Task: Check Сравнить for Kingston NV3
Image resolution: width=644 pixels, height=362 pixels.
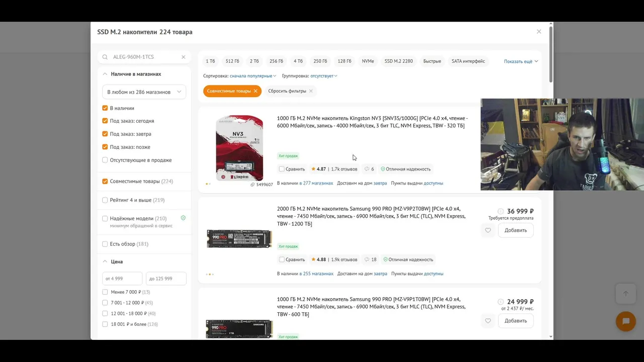Action: pos(282,169)
